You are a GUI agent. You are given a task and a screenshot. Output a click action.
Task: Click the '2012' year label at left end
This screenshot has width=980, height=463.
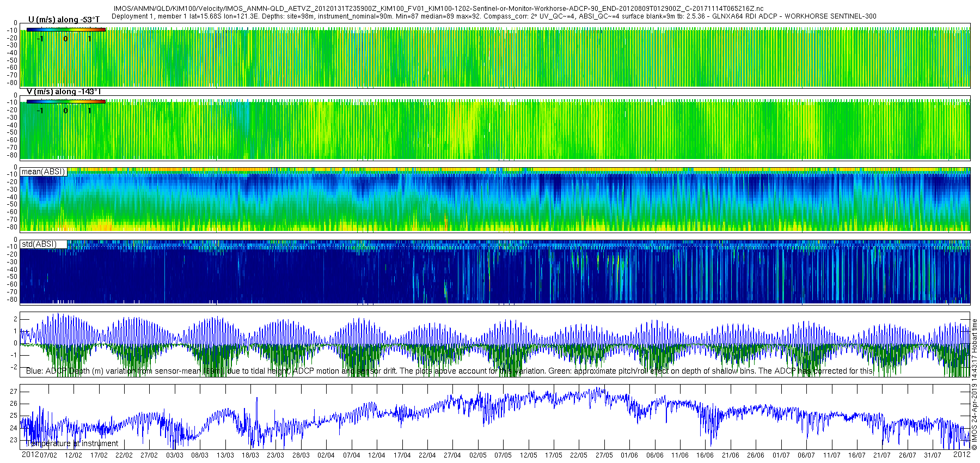coord(30,454)
